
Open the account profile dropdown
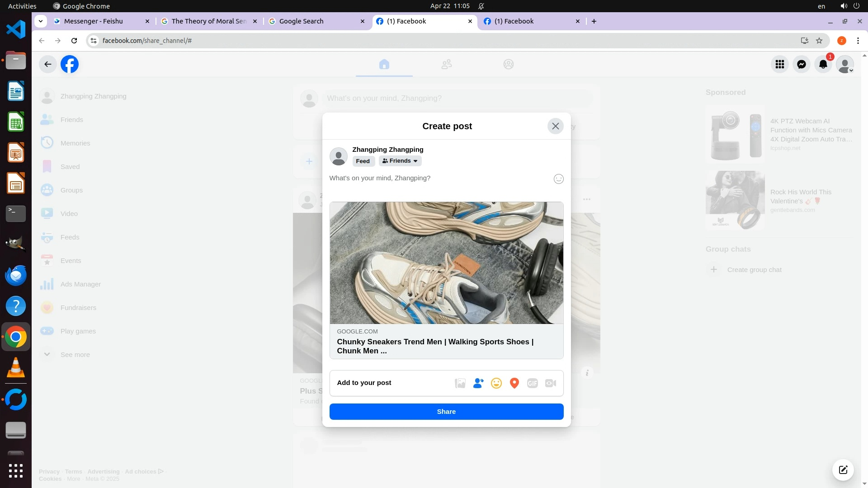pyautogui.click(x=844, y=64)
